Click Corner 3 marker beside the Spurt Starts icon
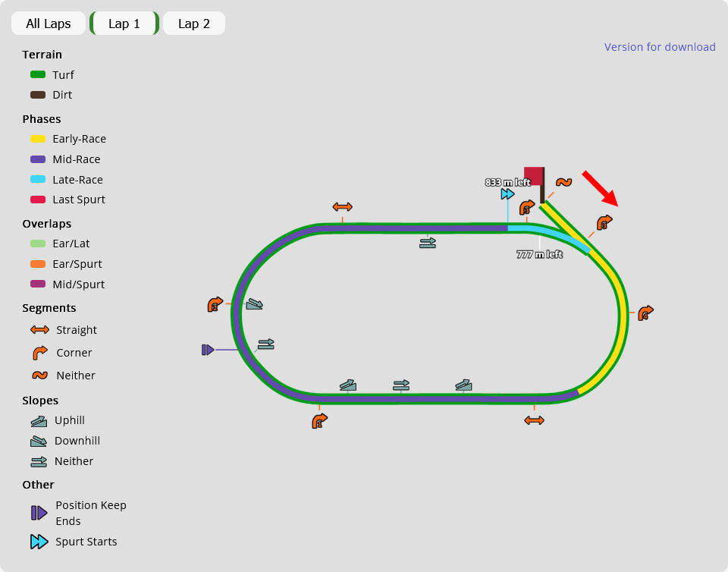Screen dimensions: 728x572 click(x=527, y=207)
